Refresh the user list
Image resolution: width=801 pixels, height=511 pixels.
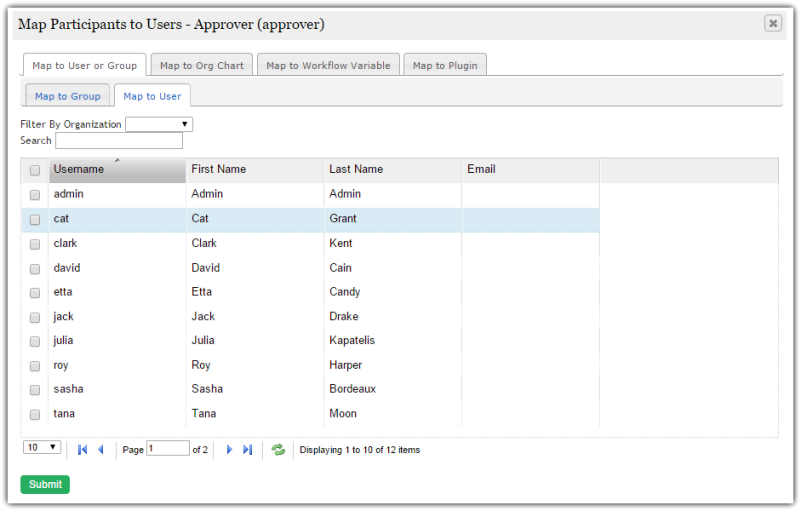(x=279, y=450)
